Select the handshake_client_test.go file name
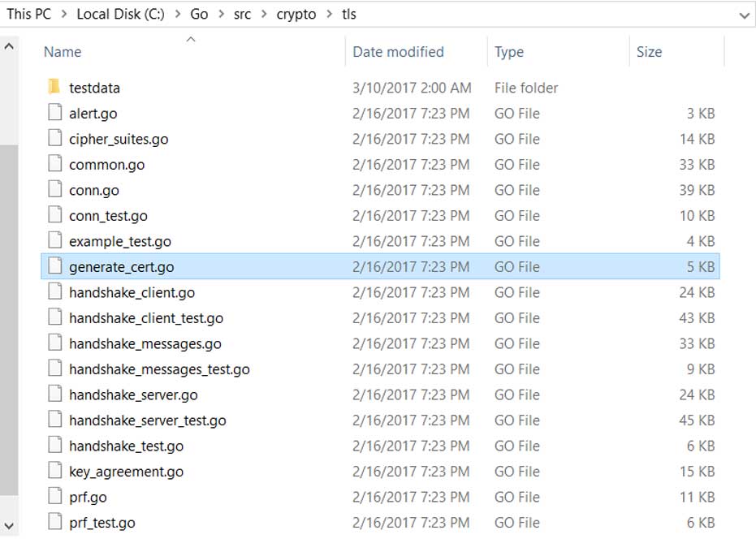 (146, 318)
